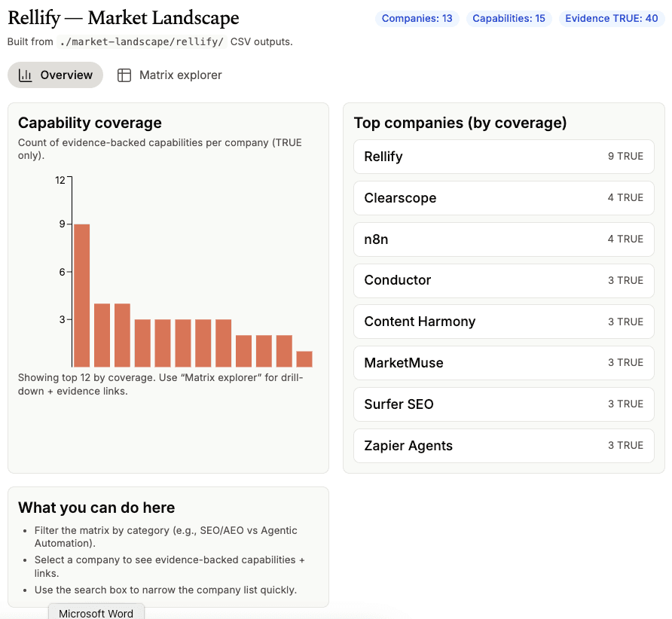Pick the Zapier Agents company row
This screenshot has width=672, height=619.
[x=503, y=446]
